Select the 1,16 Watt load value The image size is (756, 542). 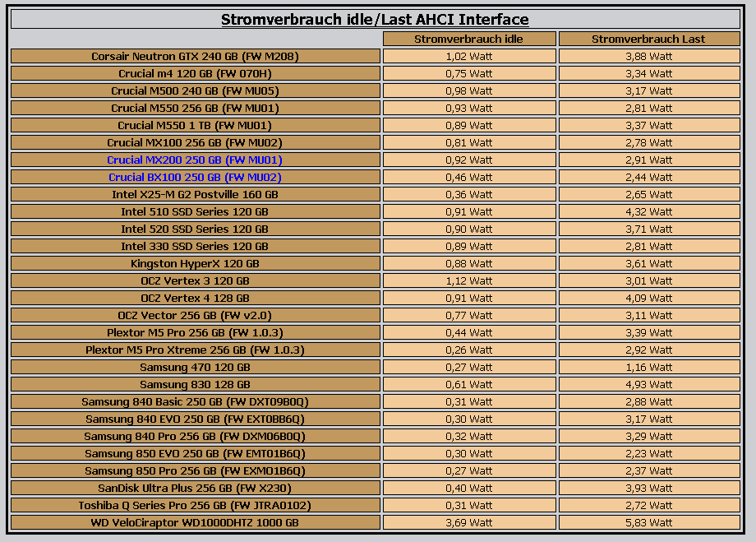[648, 367]
